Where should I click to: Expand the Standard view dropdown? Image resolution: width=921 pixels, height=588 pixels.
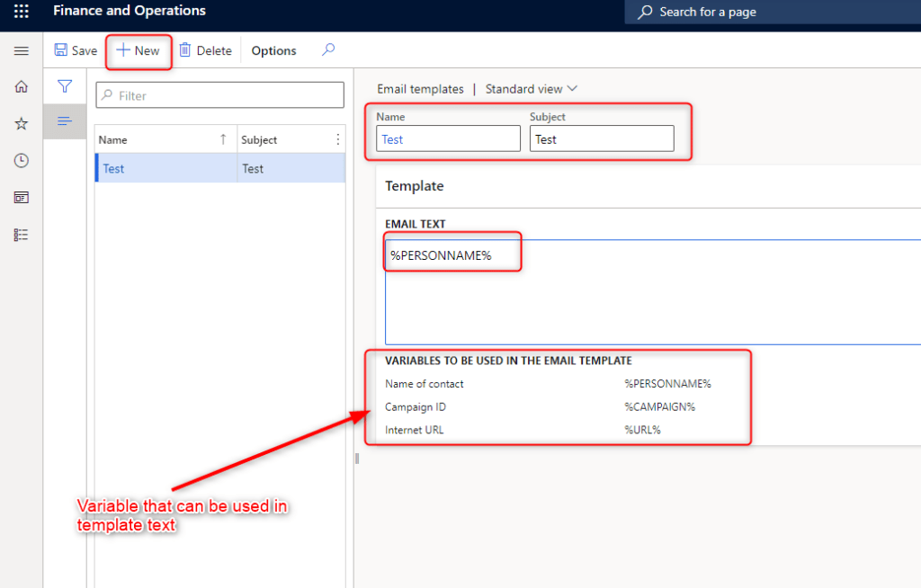point(531,89)
